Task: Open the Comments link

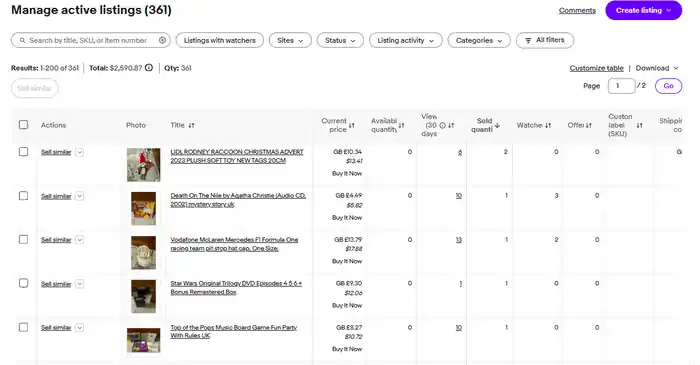Action: (x=577, y=10)
